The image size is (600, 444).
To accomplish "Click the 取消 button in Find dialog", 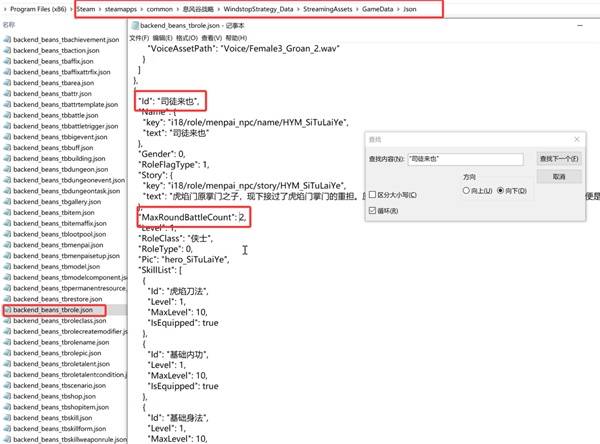I will coord(558,176).
